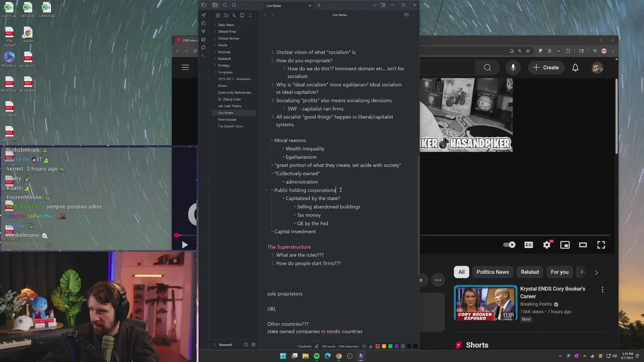
Task: Click YouTube search magnifier button
Action: click(x=487, y=67)
